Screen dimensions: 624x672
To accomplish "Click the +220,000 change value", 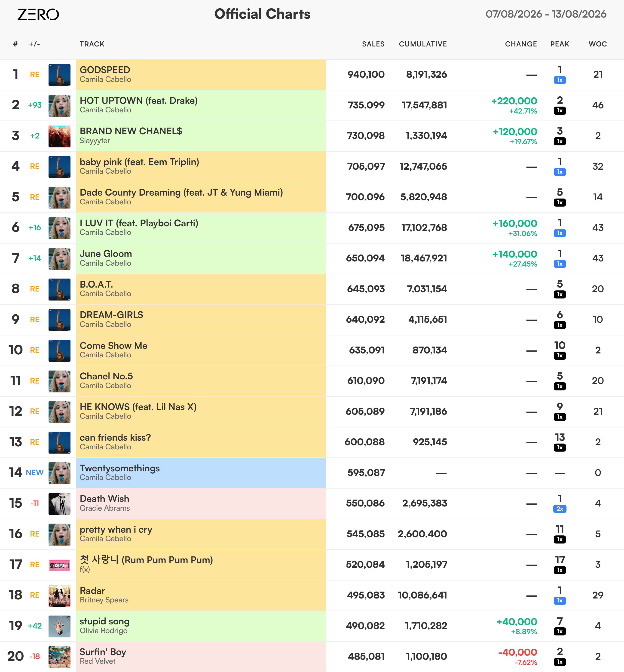I will 514,101.
